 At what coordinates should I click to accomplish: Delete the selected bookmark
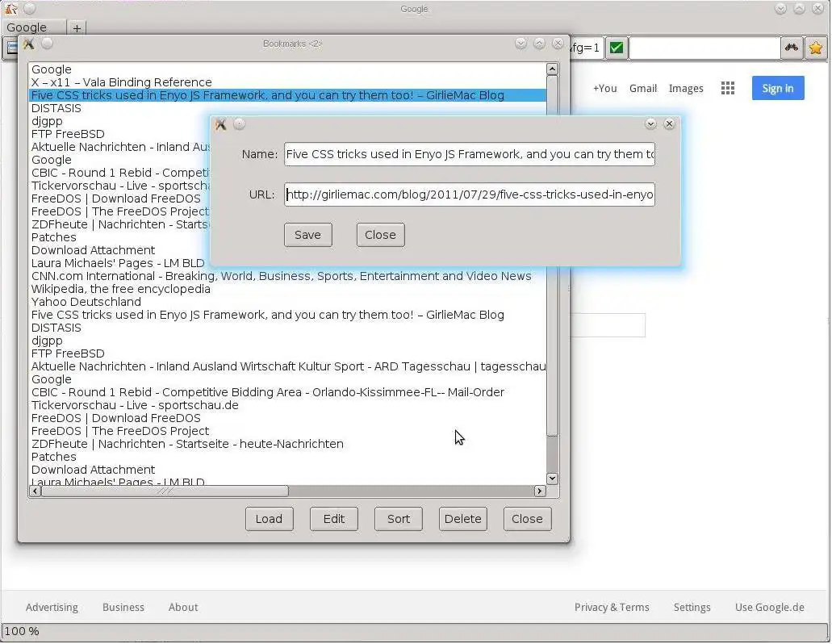[x=462, y=519]
